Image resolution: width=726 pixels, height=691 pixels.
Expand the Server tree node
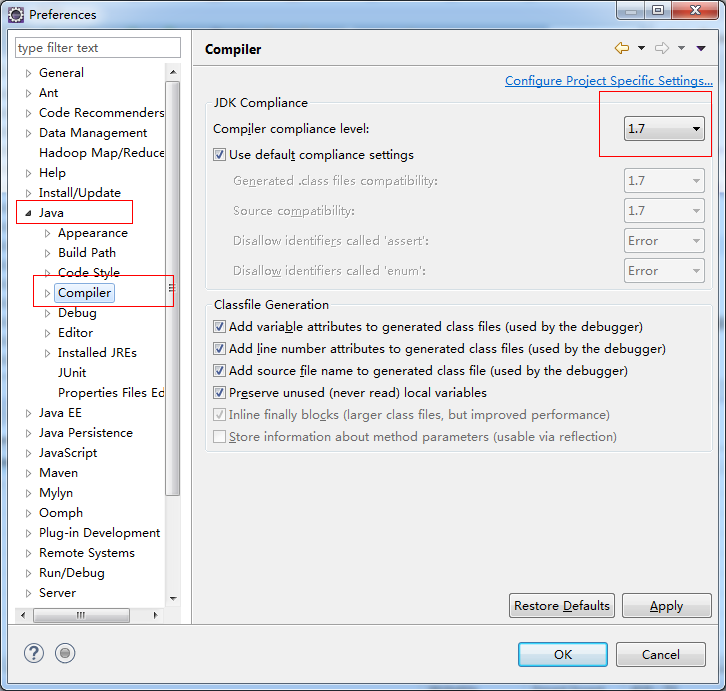(28, 593)
